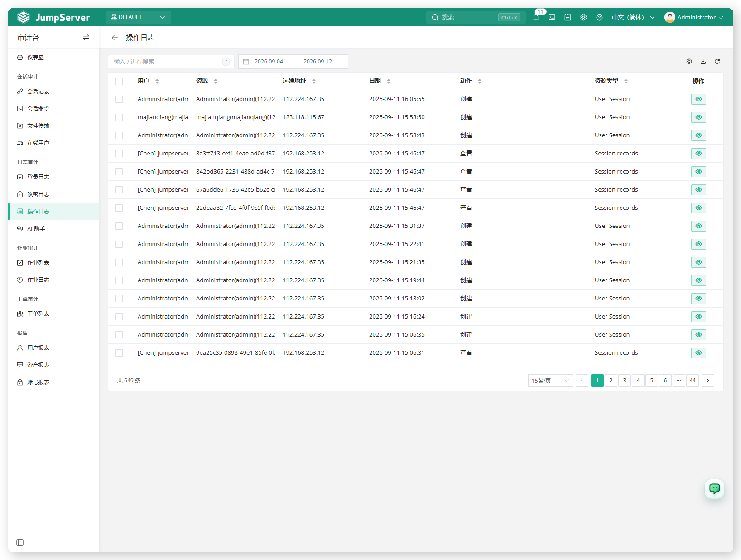Go to page 2
This screenshot has width=741, height=560.
(611, 381)
